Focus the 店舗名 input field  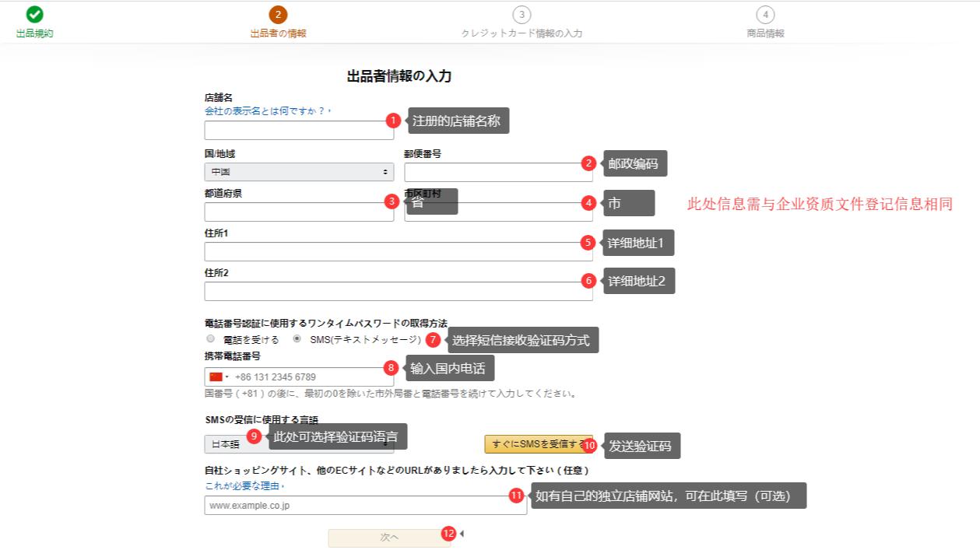coord(299,130)
